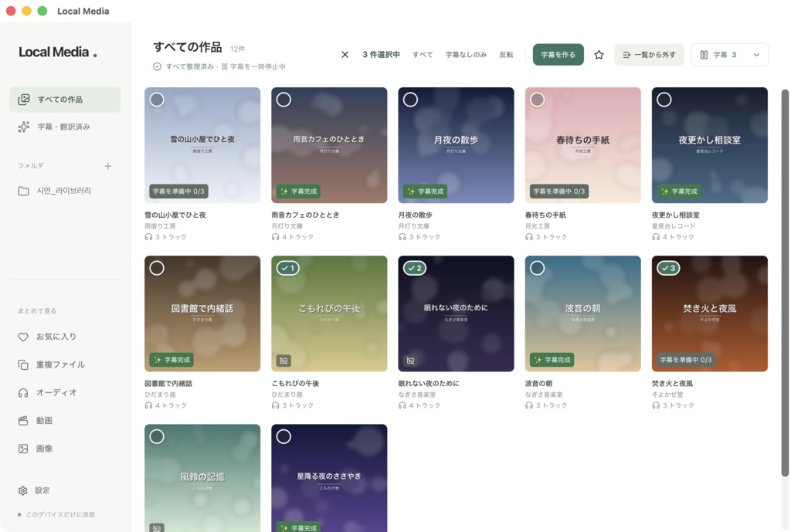The height and width of the screenshot is (532, 791).
Task: Click the duplicate files icon beside 重複ファイル
Action: [x=23, y=364]
